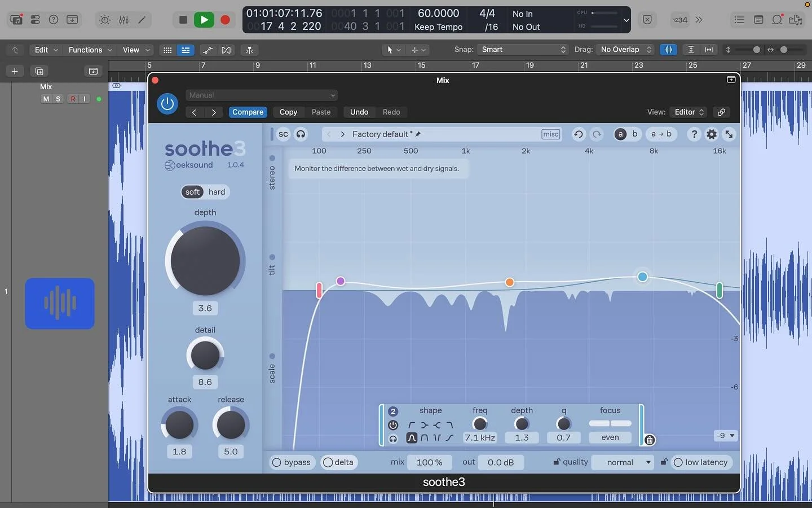Screen dimensions: 812x508
Task: Open the Note Pads icon
Action: 758,20
